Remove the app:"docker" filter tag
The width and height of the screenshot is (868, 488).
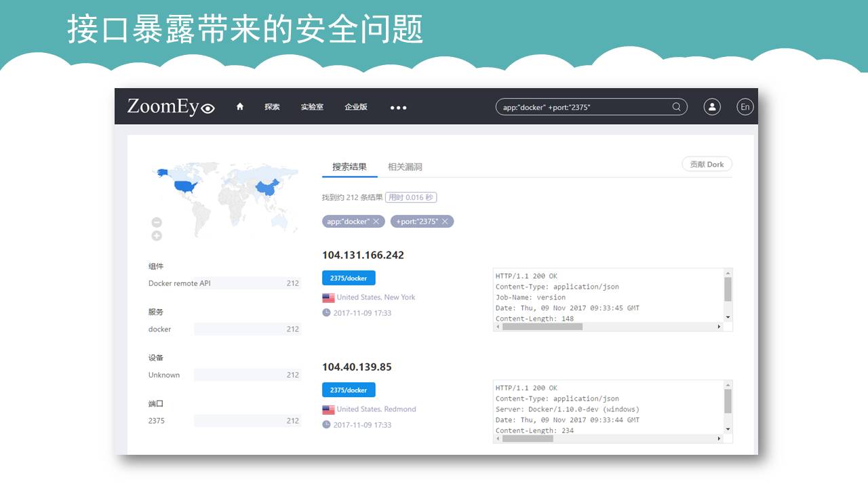(x=376, y=222)
